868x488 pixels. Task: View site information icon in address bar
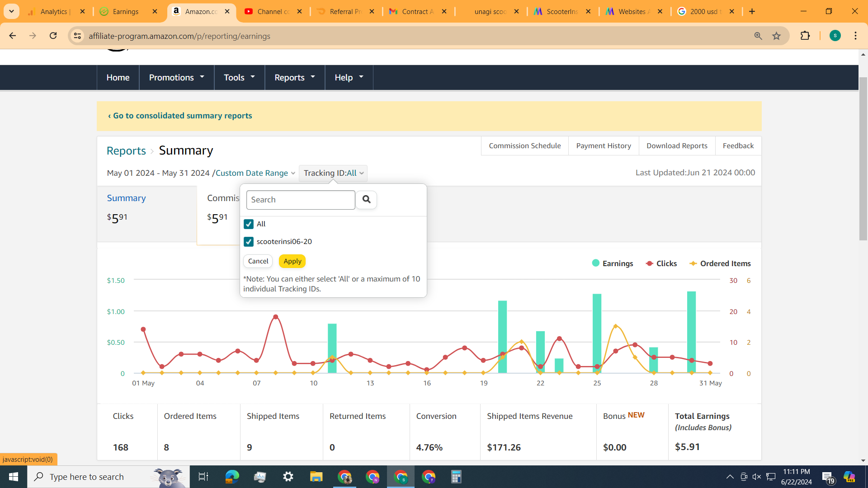click(77, 36)
